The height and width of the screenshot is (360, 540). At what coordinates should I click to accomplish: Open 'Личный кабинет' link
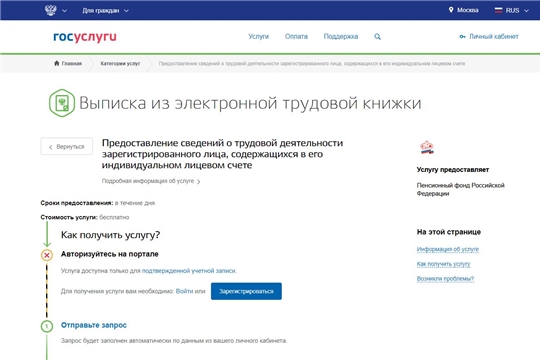point(494,37)
